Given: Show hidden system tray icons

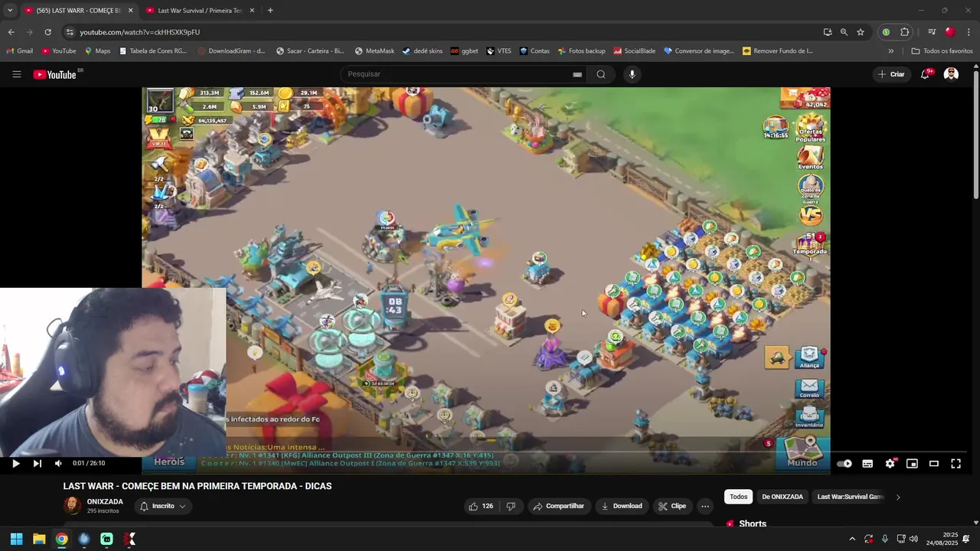Looking at the screenshot, I should point(852,539).
